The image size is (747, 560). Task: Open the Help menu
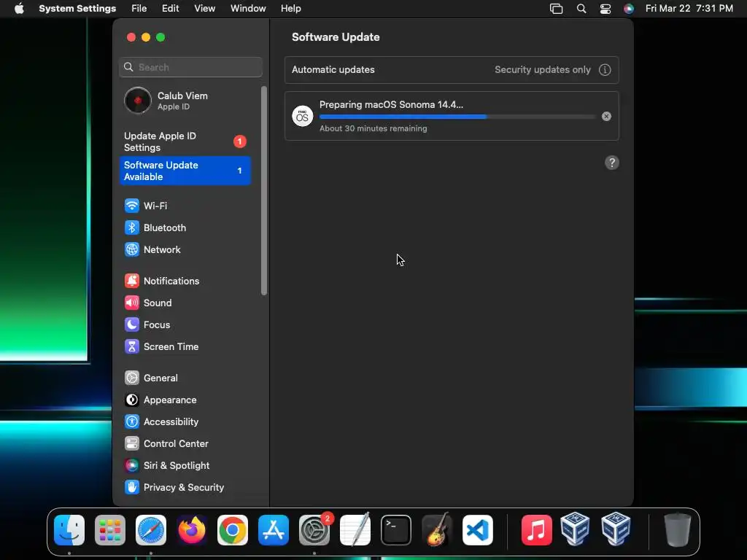click(x=290, y=9)
